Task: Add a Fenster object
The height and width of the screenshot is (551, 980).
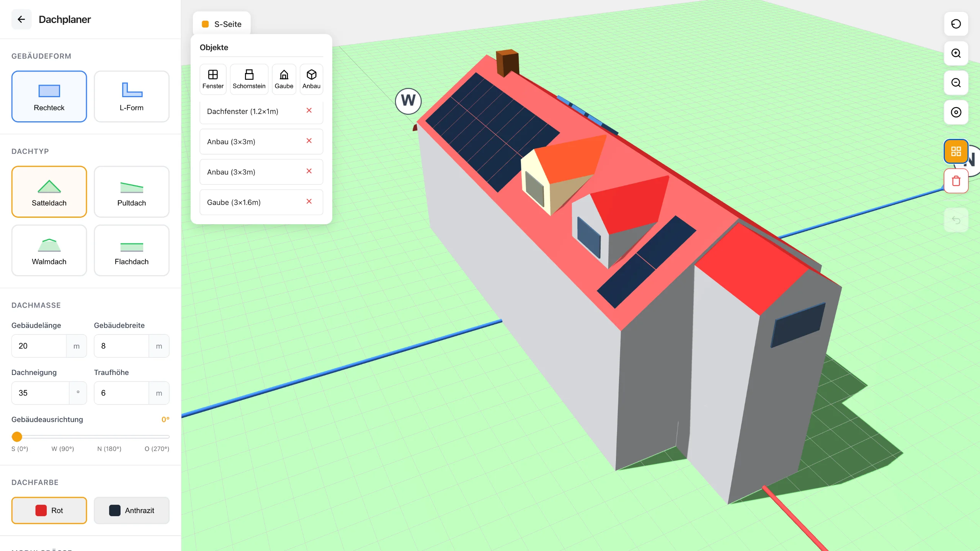Action: click(x=213, y=79)
